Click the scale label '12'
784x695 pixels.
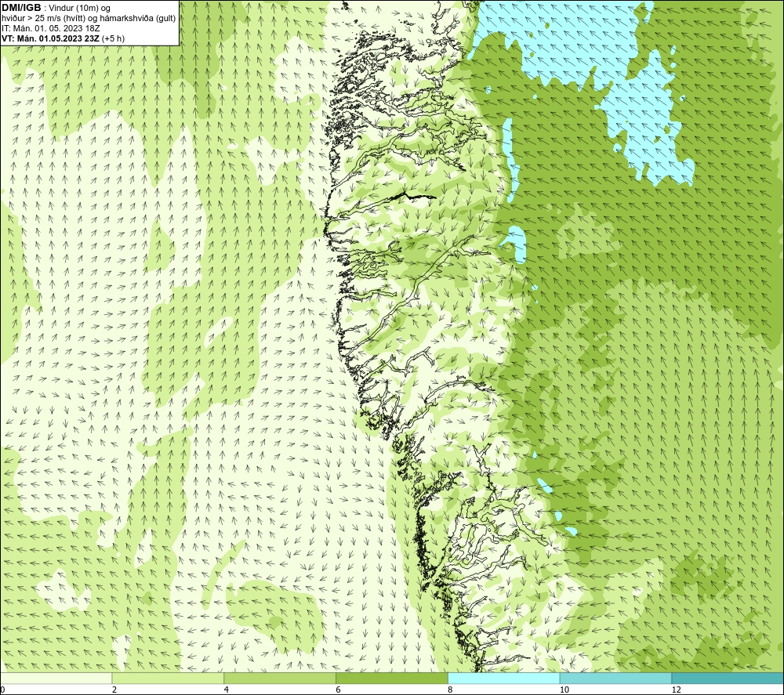(x=677, y=690)
